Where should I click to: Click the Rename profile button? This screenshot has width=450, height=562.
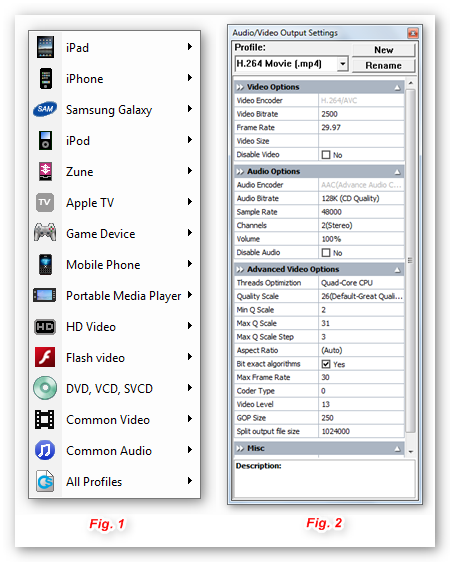pos(383,65)
